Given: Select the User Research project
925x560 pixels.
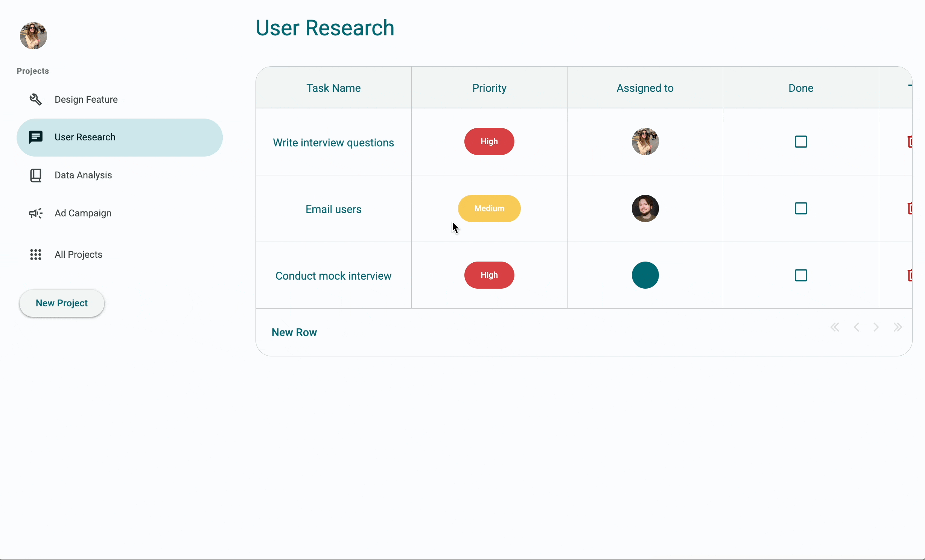Looking at the screenshot, I should click(x=120, y=137).
